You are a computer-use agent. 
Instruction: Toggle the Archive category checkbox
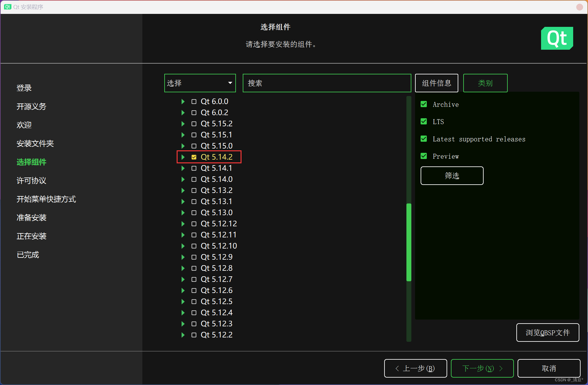424,104
